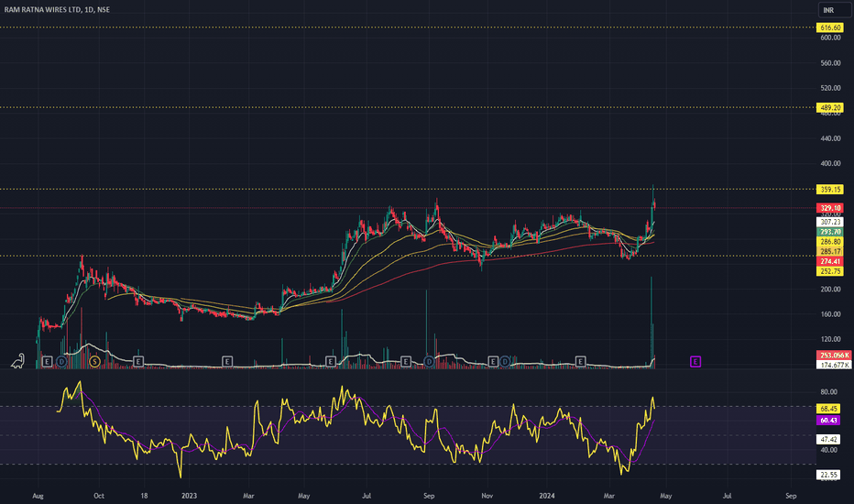Open the earnings E marker left of the Sep 2023 dividend
Image resolution: width=854 pixels, height=504 pixels.
[405, 361]
